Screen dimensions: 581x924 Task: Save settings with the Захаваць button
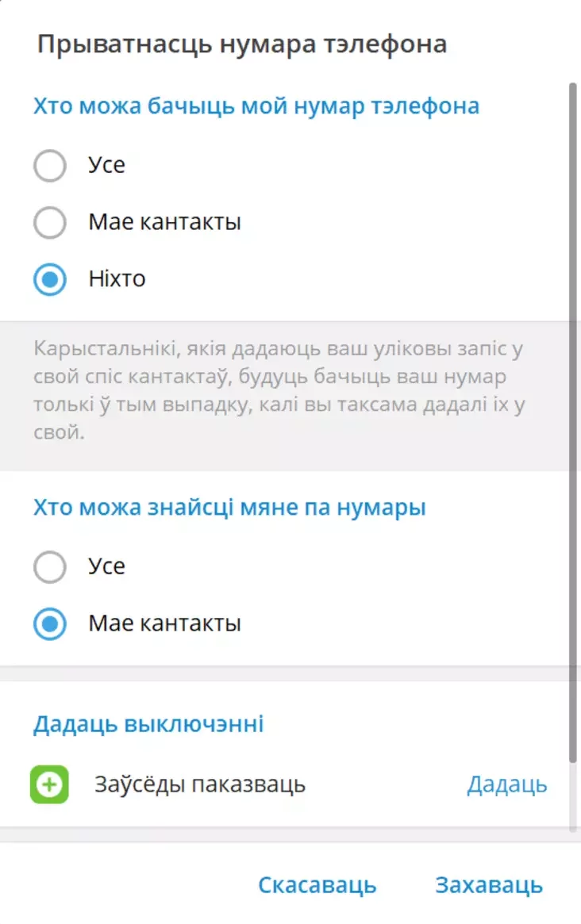[x=489, y=884]
